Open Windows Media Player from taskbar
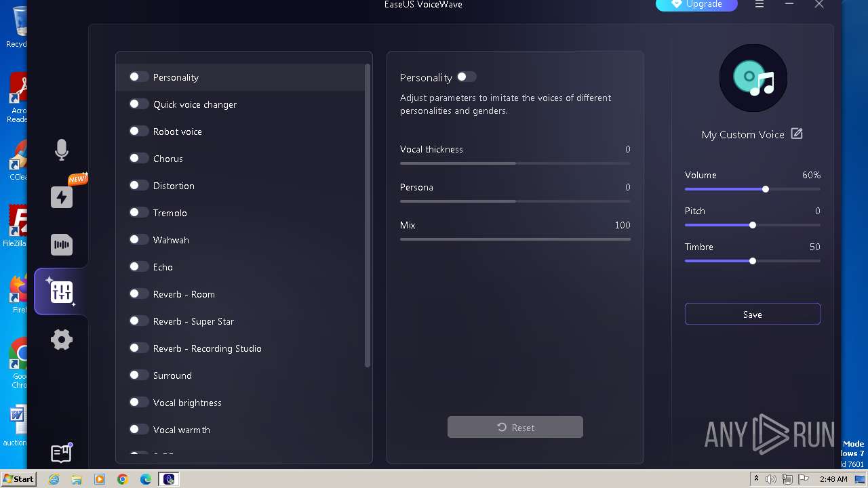This screenshot has height=488, width=868. (x=100, y=479)
